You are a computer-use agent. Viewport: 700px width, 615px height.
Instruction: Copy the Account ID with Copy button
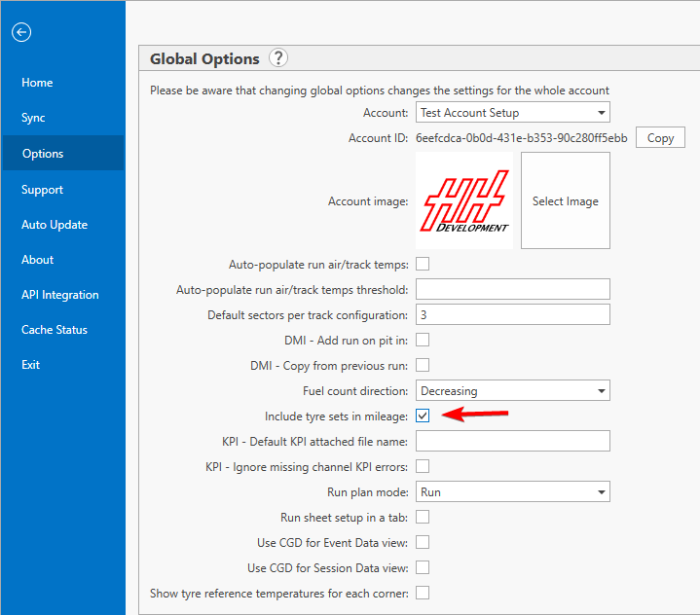(660, 138)
